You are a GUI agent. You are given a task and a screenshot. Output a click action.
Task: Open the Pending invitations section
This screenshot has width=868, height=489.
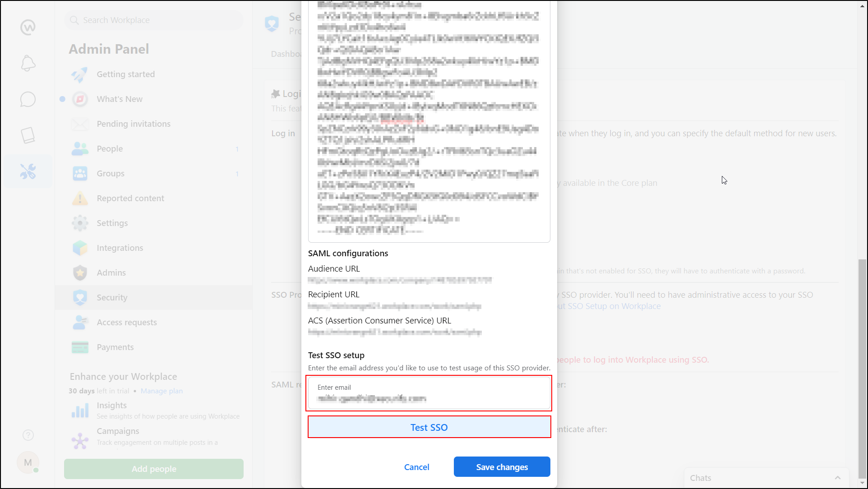[x=133, y=123]
